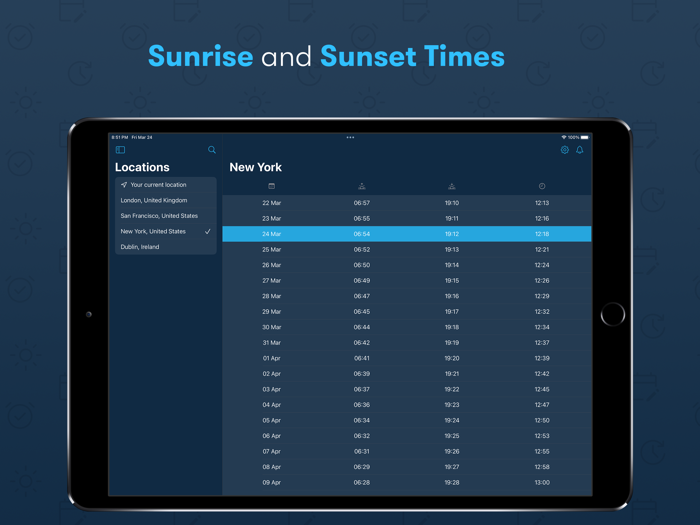Viewport: 700px width, 525px height.
Task: Click the 28 Mar date cell
Action: point(271,296)
